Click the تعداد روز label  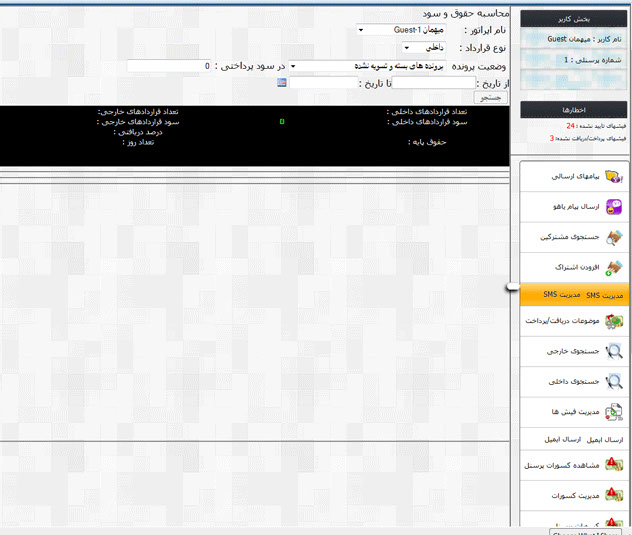(x=138, y=142)
